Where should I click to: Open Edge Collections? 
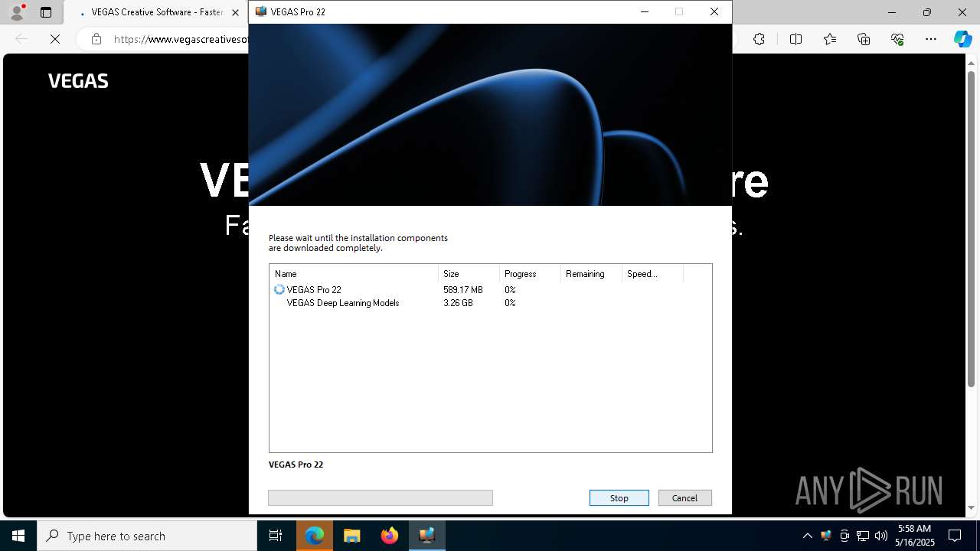(x=864, y=39)
